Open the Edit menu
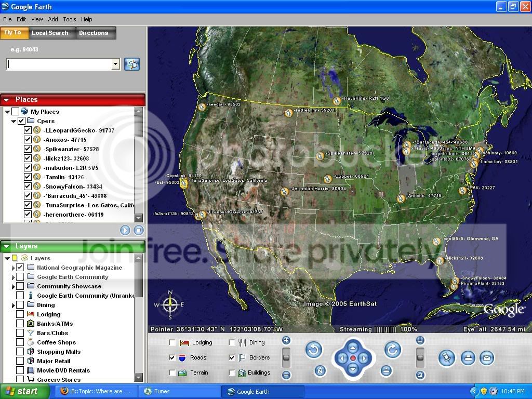Screen dimensions: 532x399 tap(21, 19)
